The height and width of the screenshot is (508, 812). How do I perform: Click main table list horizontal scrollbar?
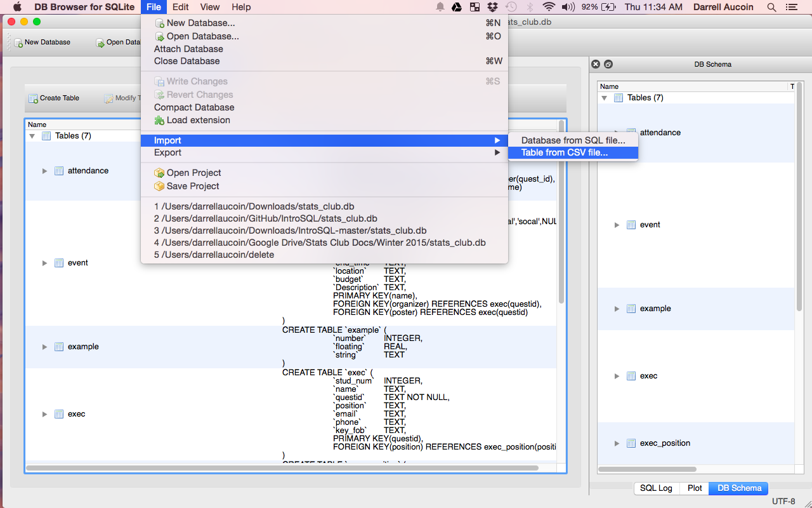[282, 468]
